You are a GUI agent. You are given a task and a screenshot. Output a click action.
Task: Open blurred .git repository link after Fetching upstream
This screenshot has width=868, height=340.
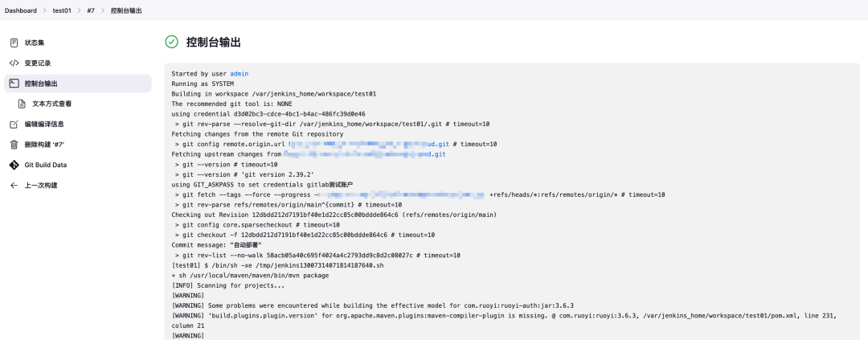[x=364, y=154]
